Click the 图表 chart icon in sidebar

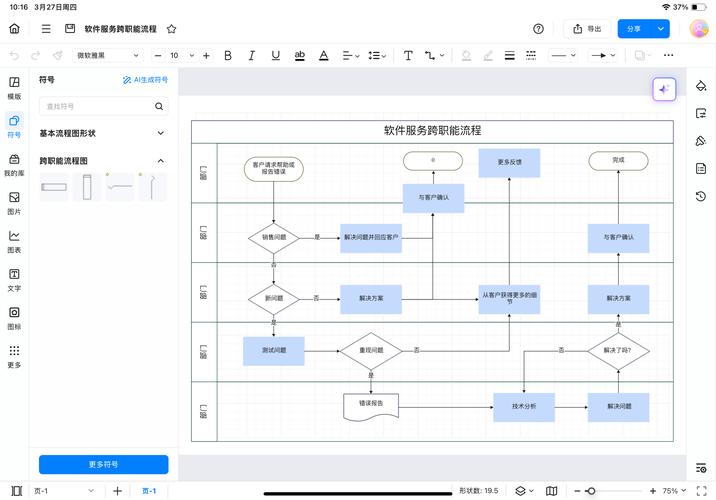(14, 241)
